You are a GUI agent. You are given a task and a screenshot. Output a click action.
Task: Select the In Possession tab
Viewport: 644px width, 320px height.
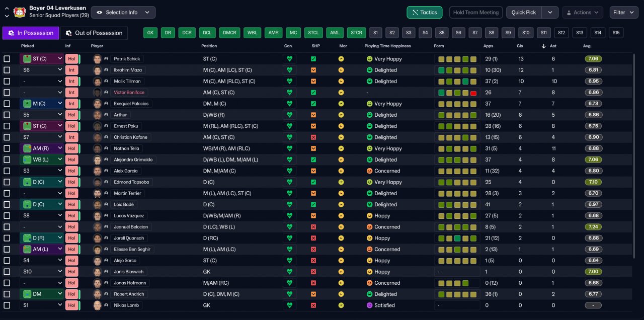point(31,33)
